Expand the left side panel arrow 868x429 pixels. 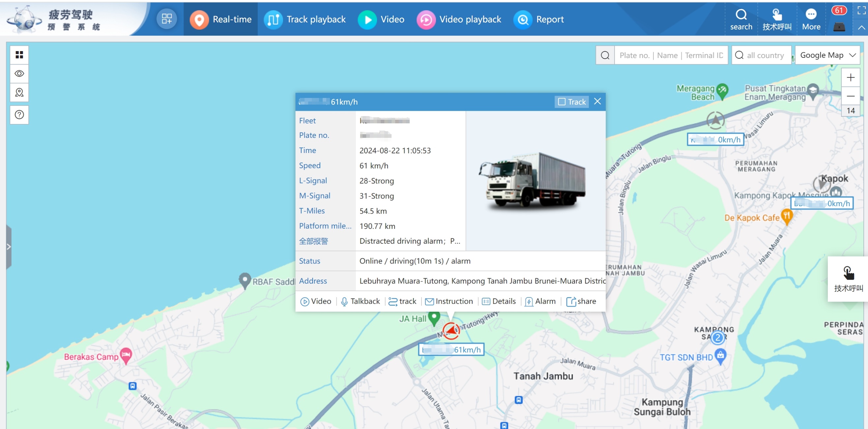[x=9, y=247]
